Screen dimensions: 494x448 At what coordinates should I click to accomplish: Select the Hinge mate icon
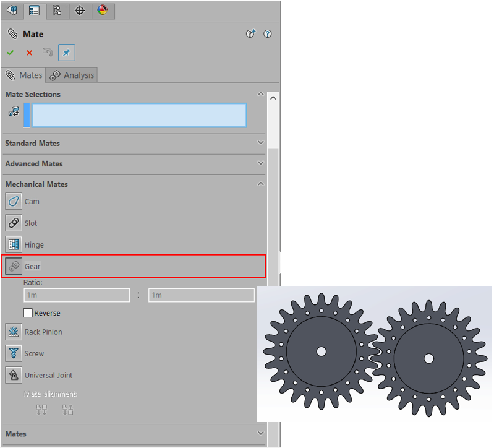[14, 244]
